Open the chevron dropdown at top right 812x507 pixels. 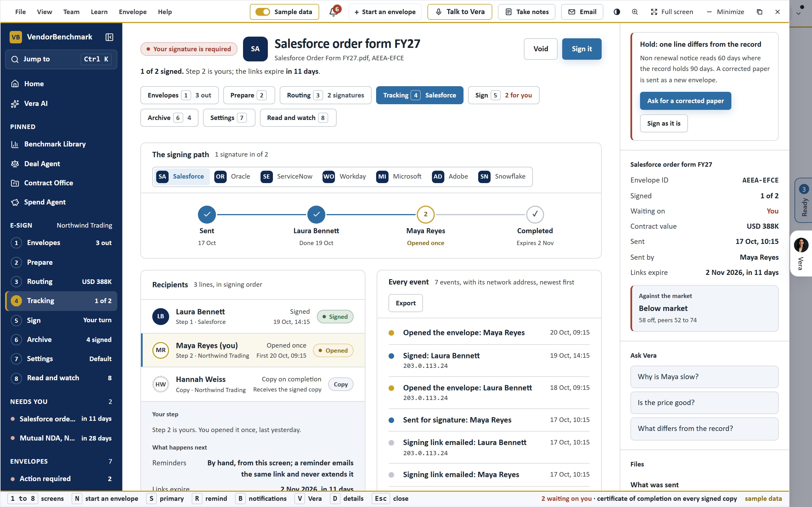[x=798, y=14]
